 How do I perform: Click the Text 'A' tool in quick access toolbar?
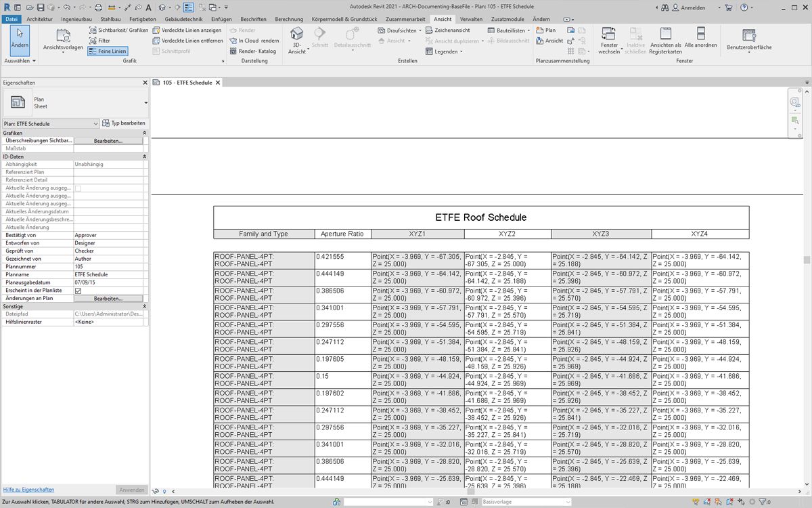[148, 7]
